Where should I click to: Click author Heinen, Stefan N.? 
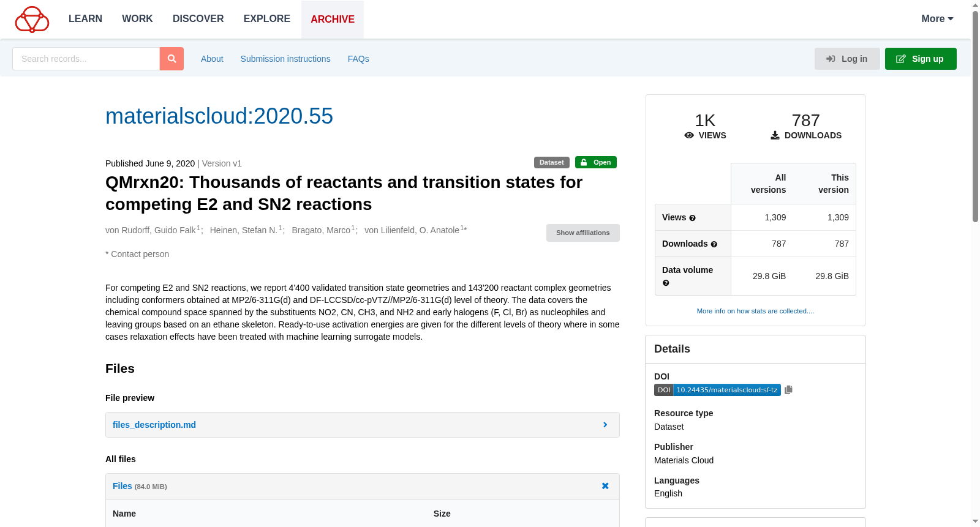(244, 230)
